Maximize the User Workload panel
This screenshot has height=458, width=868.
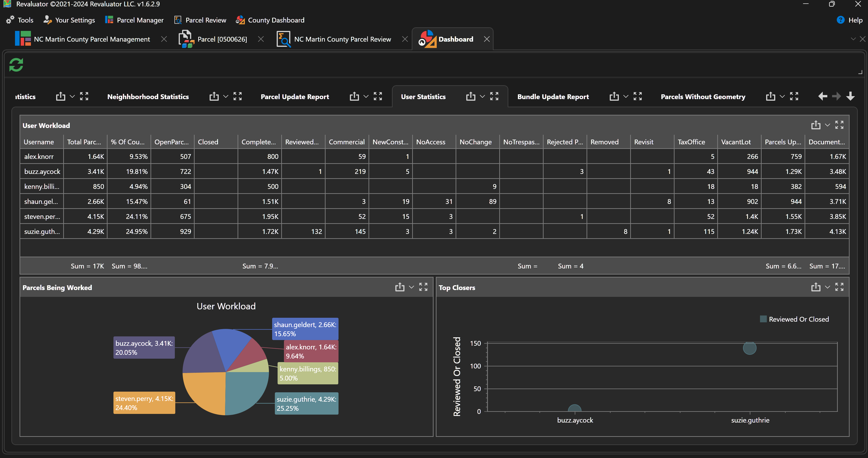[x=839, y=125]
